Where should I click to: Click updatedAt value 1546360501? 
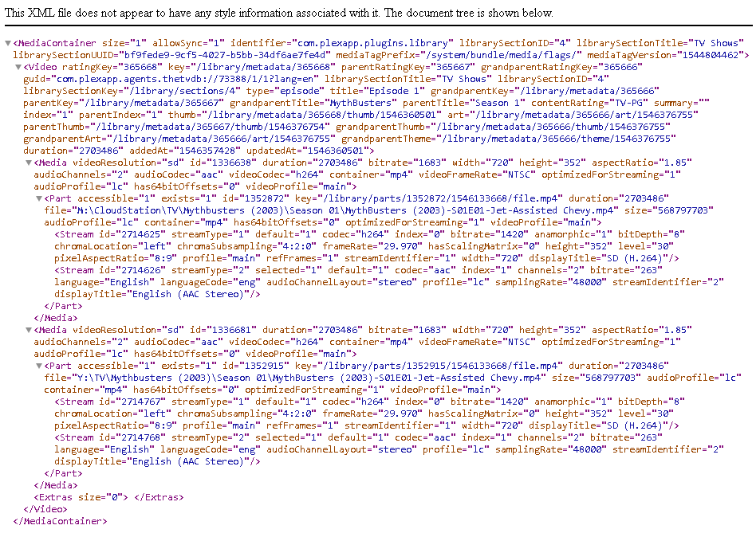tap(335, 151)
